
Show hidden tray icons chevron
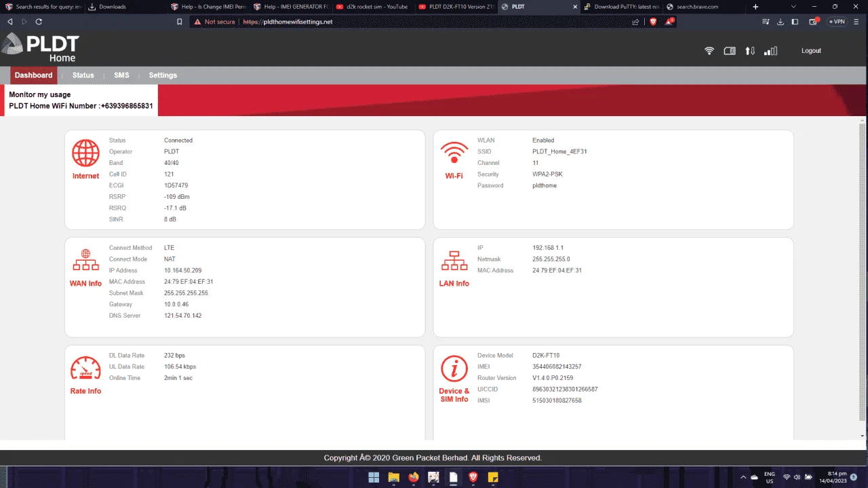tap(743, 477)
